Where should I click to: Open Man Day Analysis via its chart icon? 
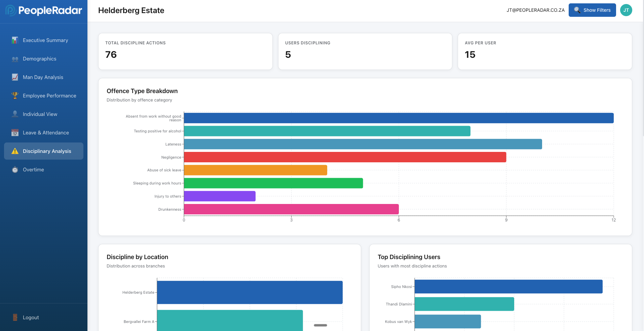tap(15, 77)
